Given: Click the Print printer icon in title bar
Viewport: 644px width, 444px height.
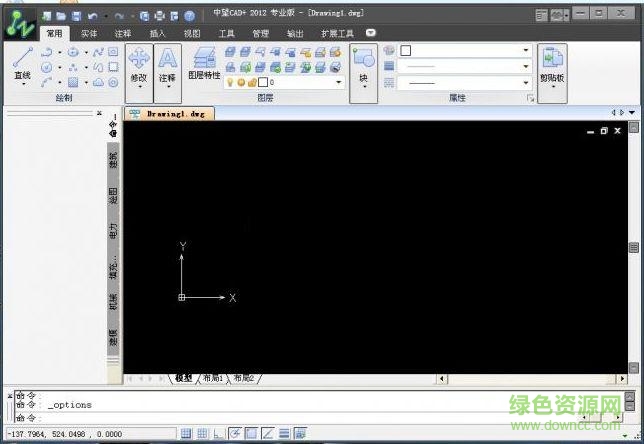Looking at the screenshot, I should coord(159,16).
